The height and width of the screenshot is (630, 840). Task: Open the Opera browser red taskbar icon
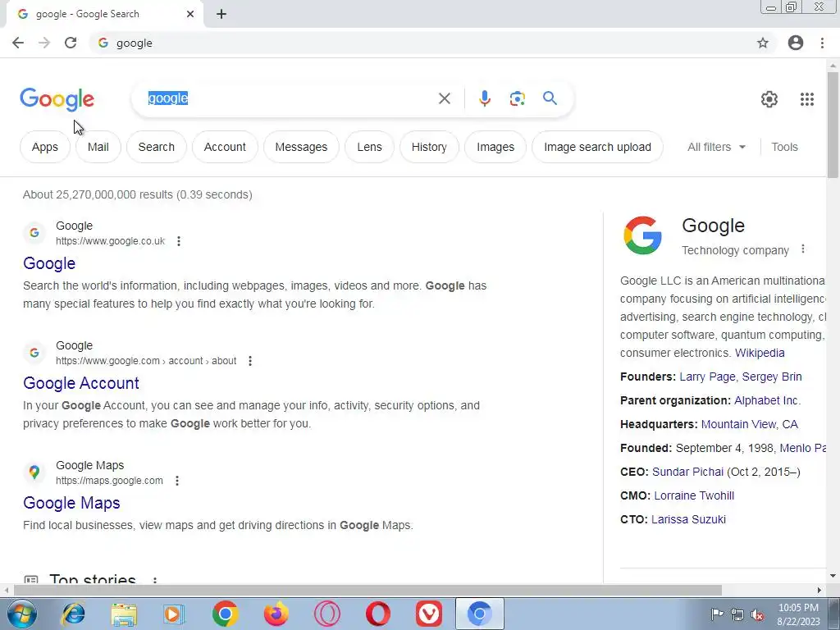click(377, 614)
